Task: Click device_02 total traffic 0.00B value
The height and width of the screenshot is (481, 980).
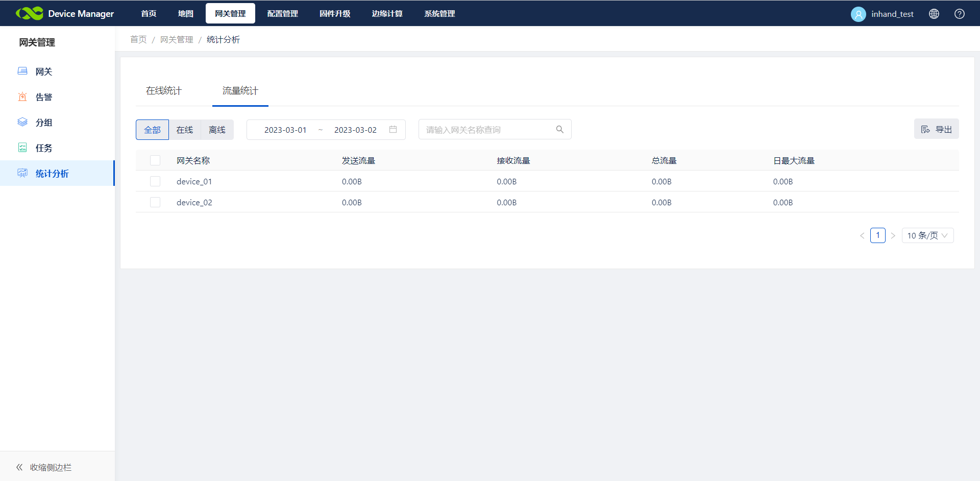Action: (x=661, y=202)
